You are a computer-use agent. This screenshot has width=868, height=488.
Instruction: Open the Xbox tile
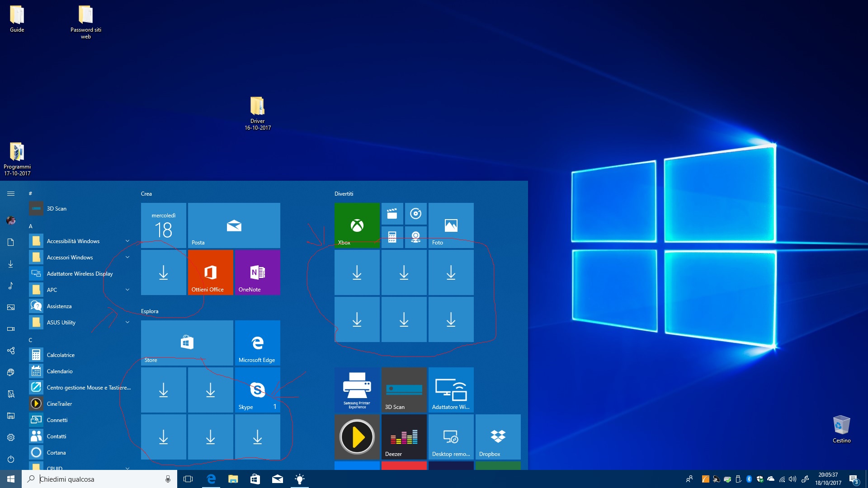[357, 225]
